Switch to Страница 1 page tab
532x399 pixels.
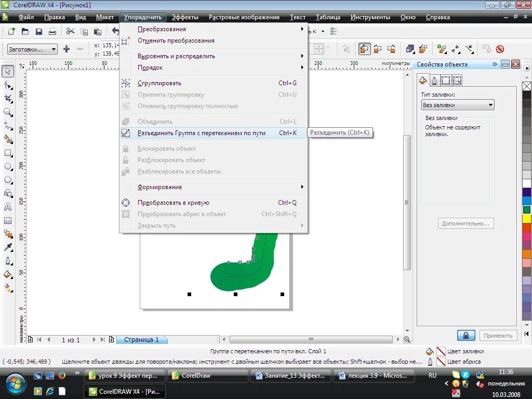pyautogui.click(x=141, y=340)
